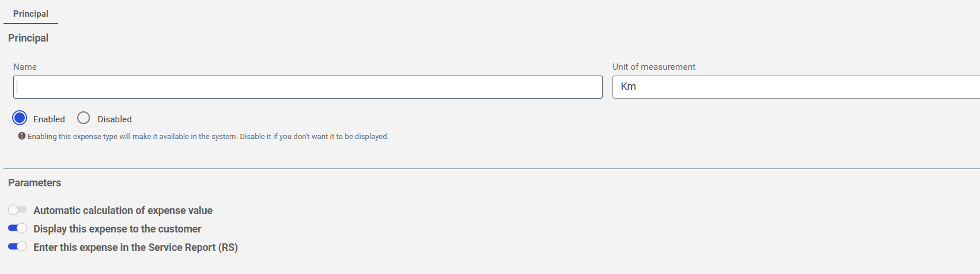
Task: Select the Disabled radio button
Action: pos(84,118)
